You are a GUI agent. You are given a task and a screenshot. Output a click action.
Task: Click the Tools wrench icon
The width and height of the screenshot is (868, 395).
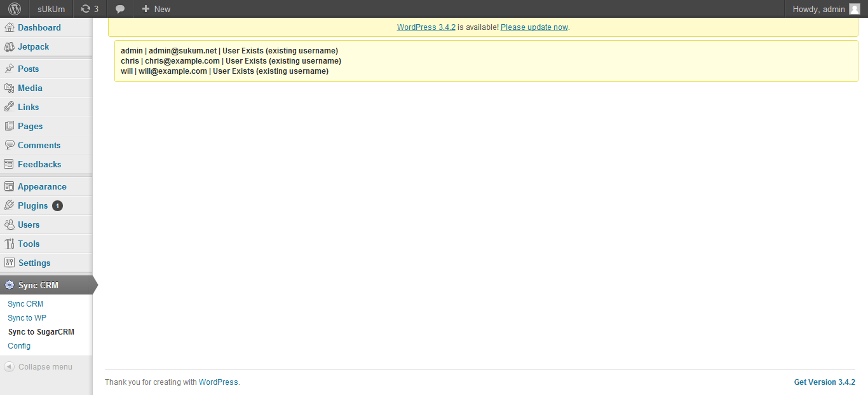(9, 244)
